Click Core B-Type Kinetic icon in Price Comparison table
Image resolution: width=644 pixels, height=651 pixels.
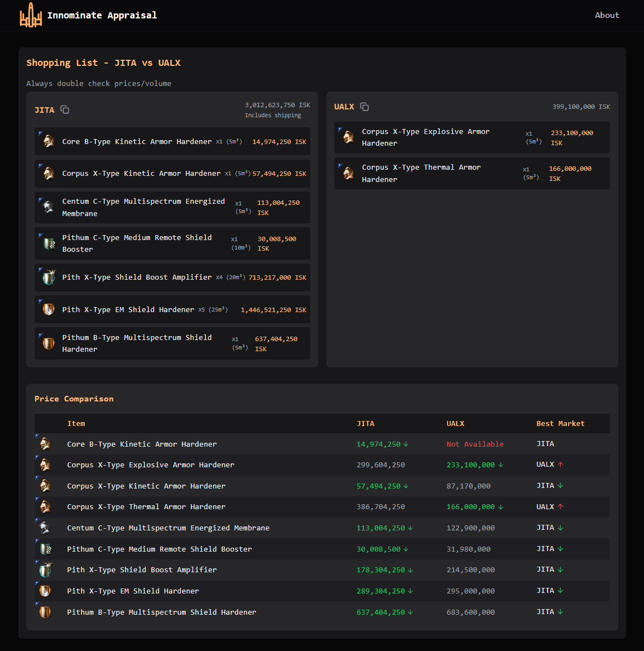(45, 444)
